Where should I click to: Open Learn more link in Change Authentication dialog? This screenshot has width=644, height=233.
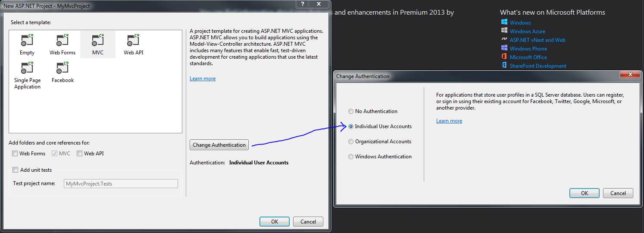pos(449,121)
